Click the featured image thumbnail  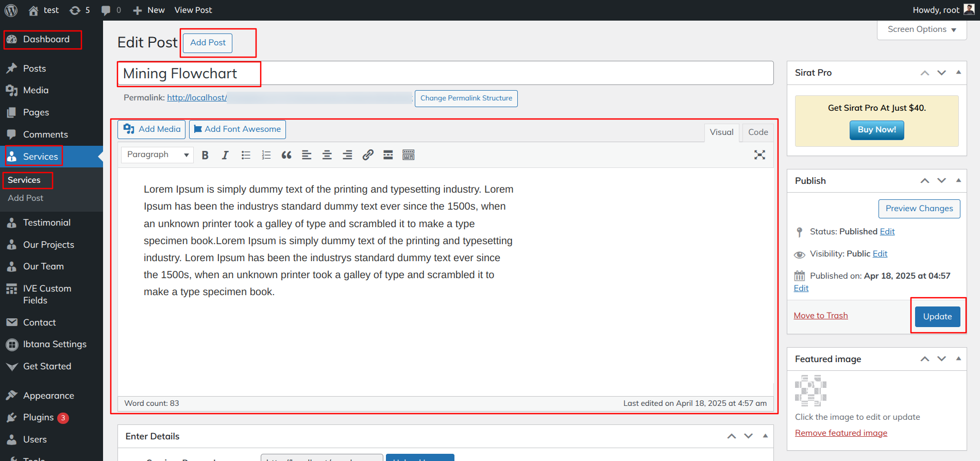(810, 391)
